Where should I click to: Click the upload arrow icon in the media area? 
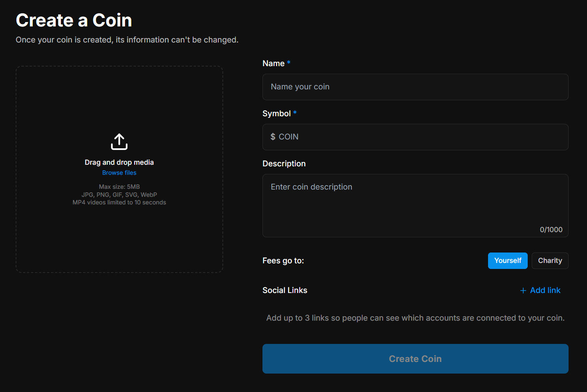tap(119, 141)
